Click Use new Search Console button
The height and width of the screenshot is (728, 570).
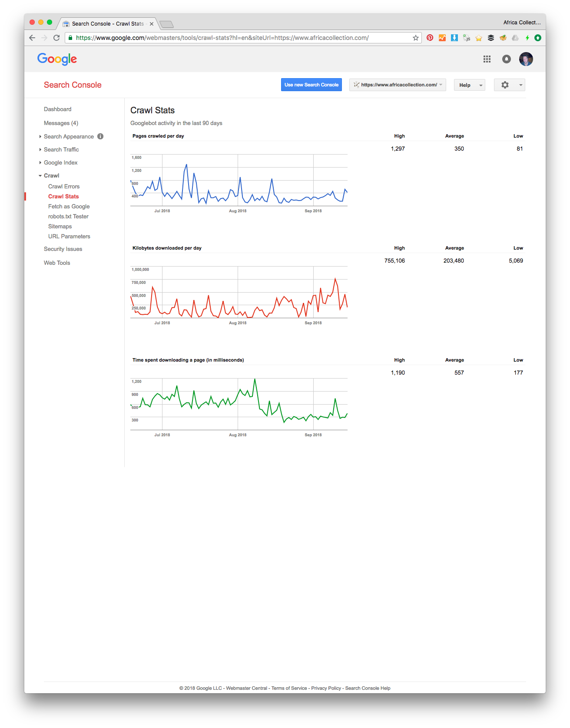312,85
